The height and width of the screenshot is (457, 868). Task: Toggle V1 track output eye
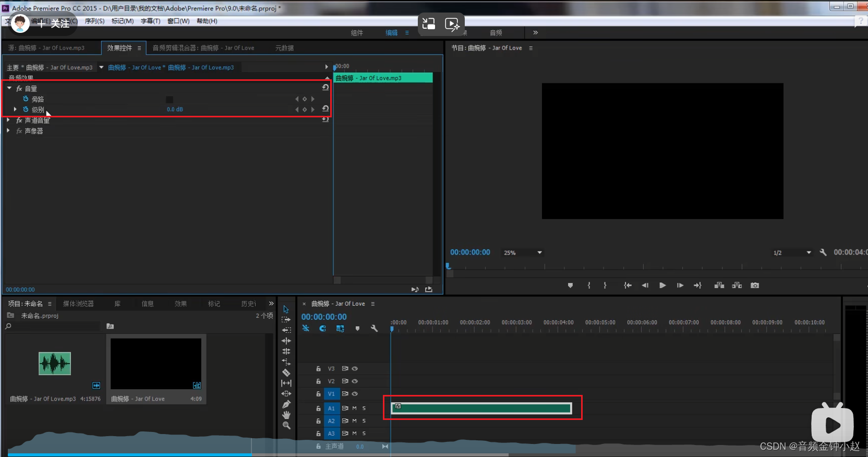[355, 393]
